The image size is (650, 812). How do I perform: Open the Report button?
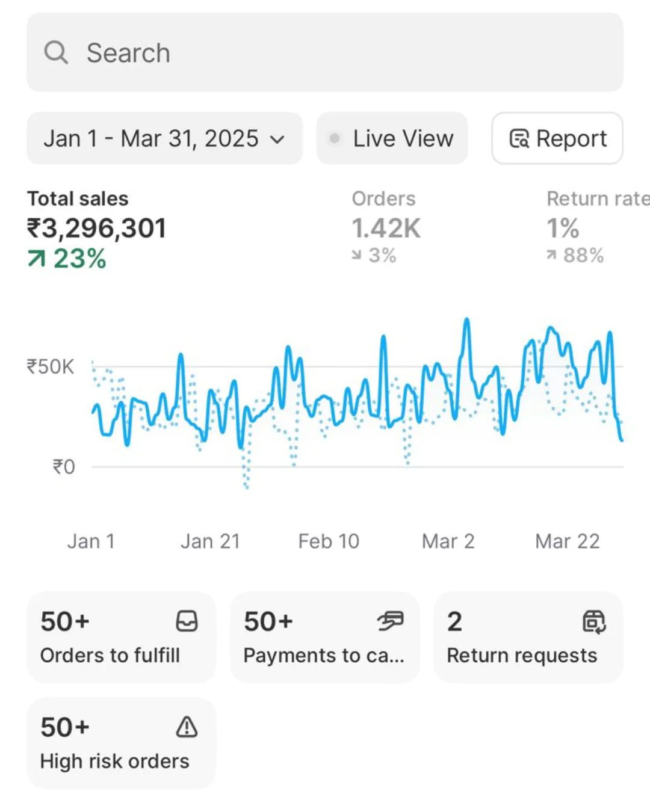(x=557, y=138)
